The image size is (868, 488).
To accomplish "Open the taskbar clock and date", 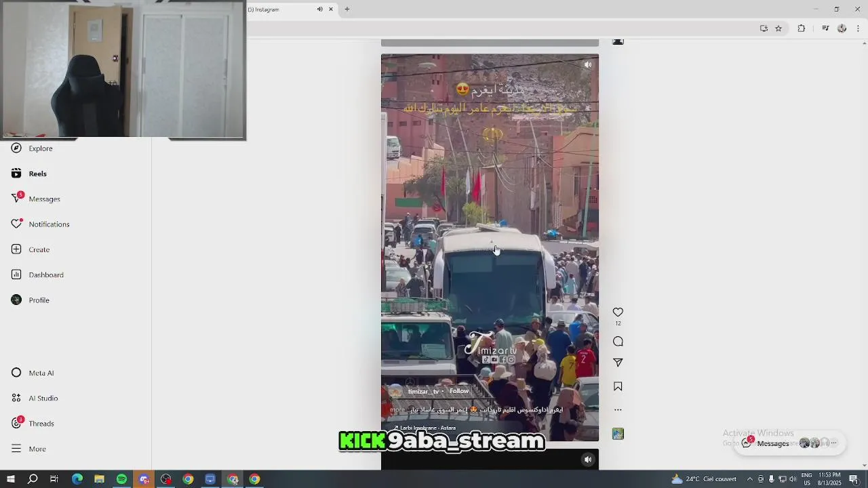I will coord(830,479).
